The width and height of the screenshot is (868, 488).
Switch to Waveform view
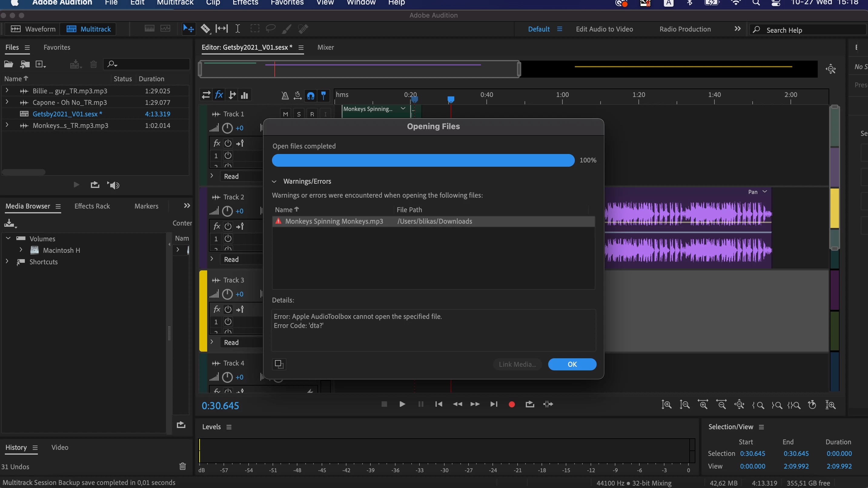(33, 29)
